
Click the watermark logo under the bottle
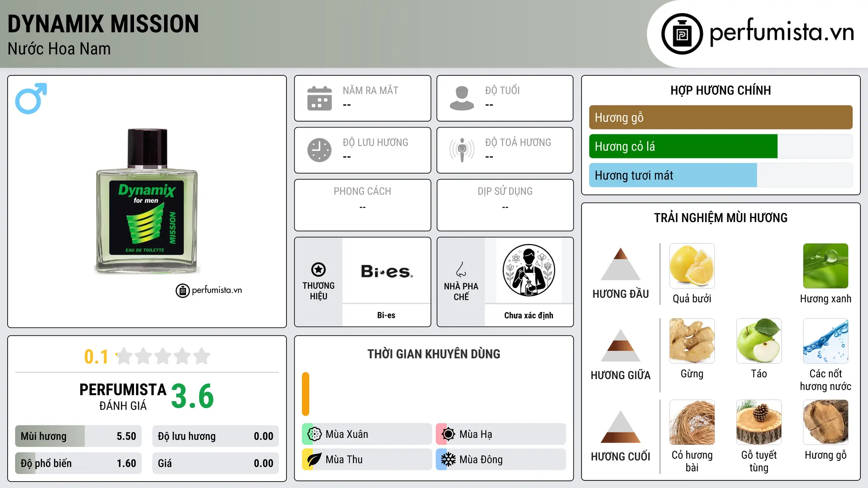point(209,290)
